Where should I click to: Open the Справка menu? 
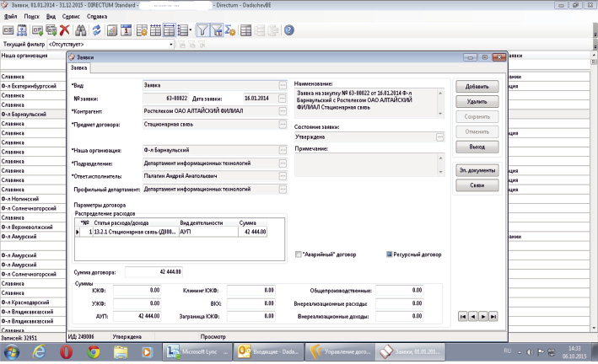pyautogui.click(x=97, y=16)
